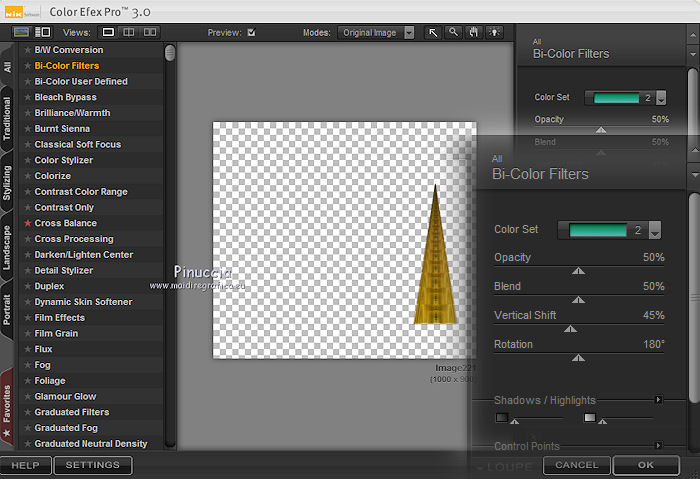Viewport: 700px width, 479px height.
Task: Select the hand pan tool
Action: click(472, 32)
